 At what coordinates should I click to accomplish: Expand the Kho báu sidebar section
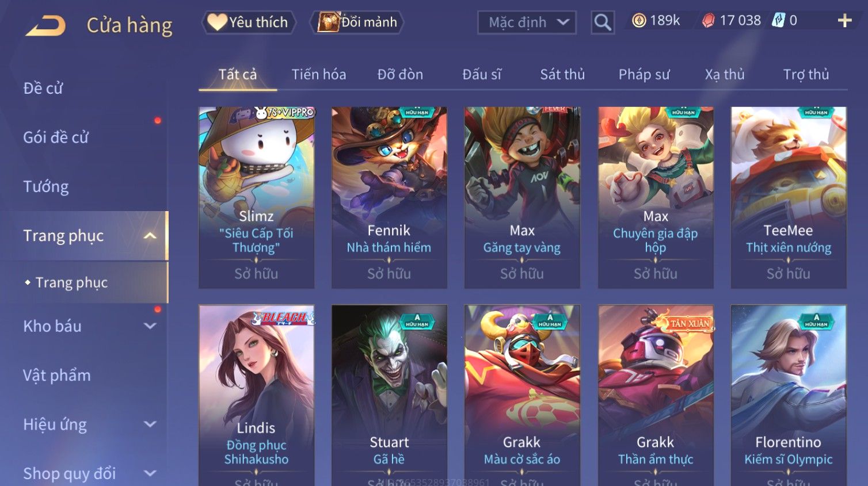[x=150, y=326]
